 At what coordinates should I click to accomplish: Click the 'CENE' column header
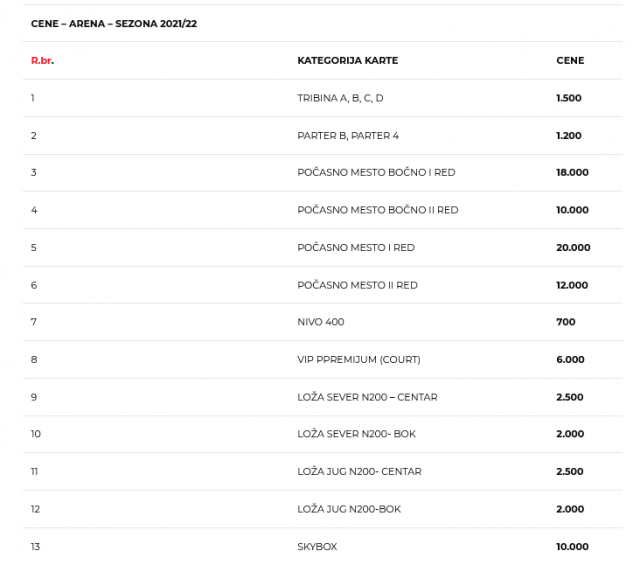coord(570,61)
